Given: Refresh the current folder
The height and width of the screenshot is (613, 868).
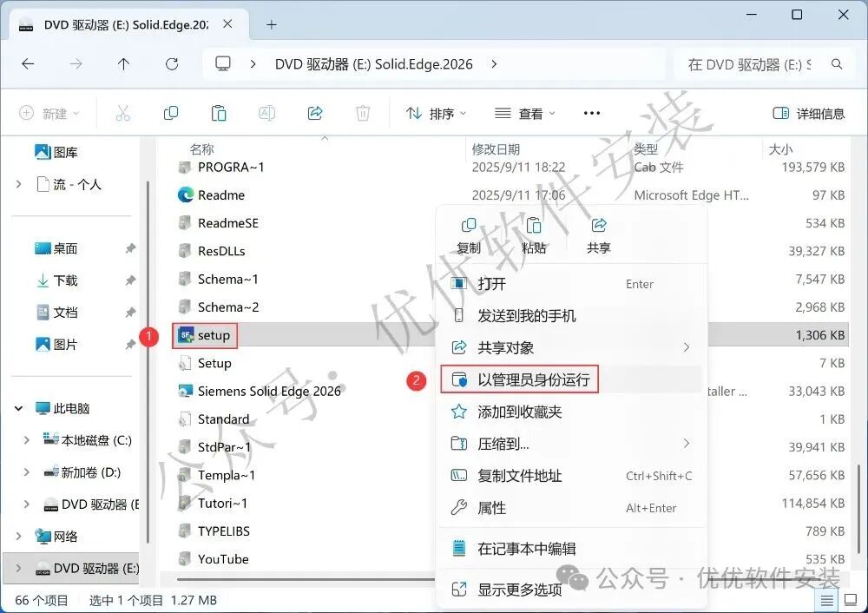Looking at the screenshot, I should click(x=172, y=64).
